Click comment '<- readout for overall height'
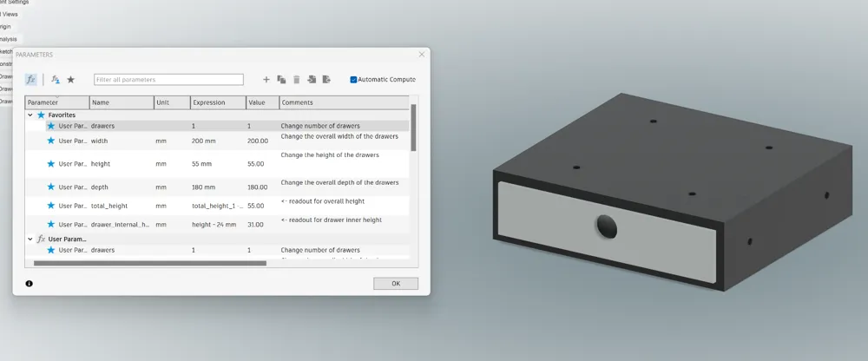Viewport: 868px width, 361px height. (x=323, y=201)
